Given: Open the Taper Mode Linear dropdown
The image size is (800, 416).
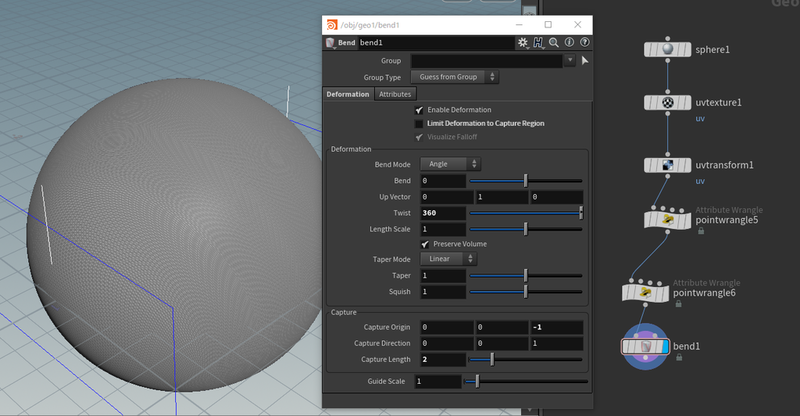Looking at the screenshot, I should click(448, 259).
